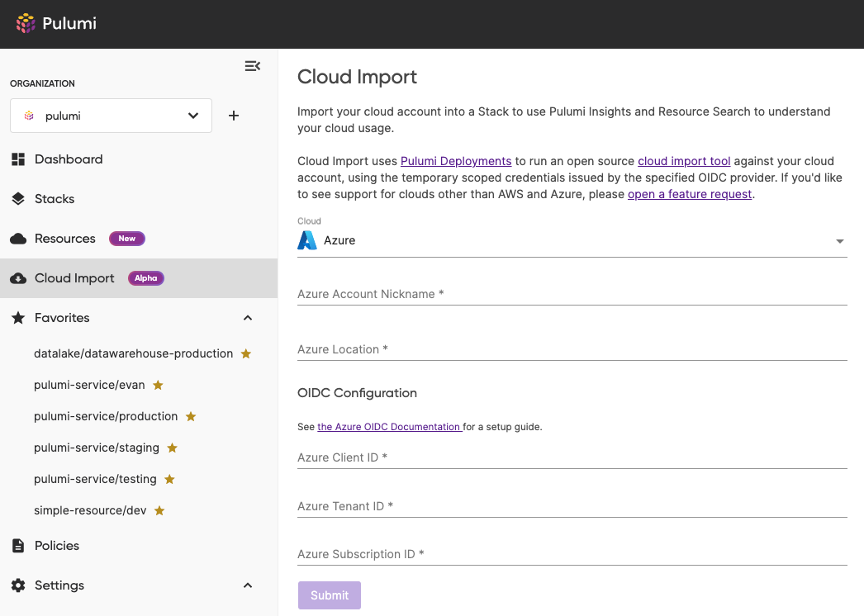Add a new organization with the plus icon
864x616 pixels.
point(234,116)
